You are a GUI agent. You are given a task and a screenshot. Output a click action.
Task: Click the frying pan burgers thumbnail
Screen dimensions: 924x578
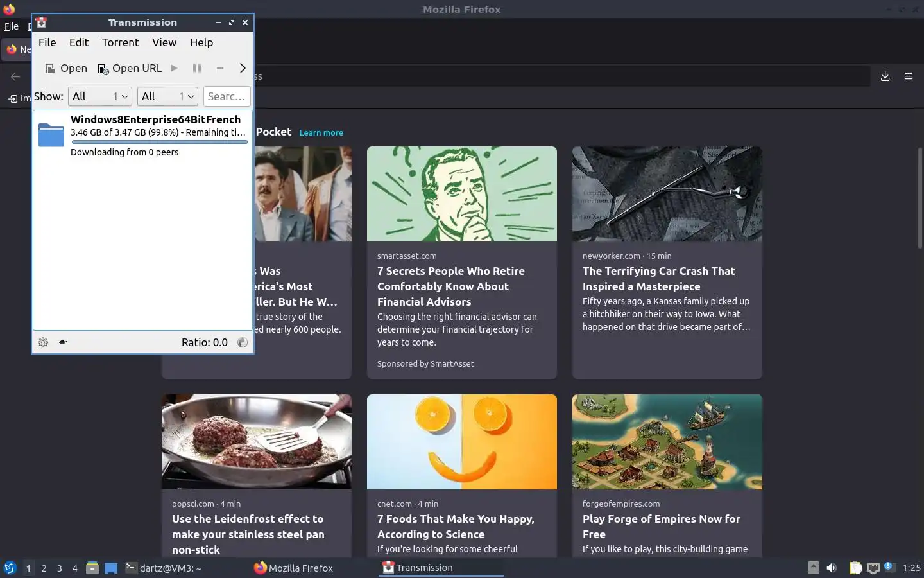coord(257,442)
